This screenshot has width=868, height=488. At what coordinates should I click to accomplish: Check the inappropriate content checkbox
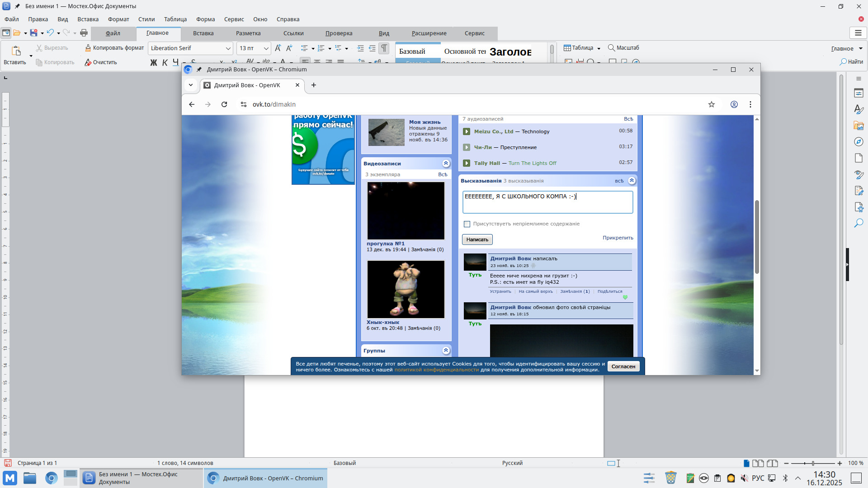point(467,224)
